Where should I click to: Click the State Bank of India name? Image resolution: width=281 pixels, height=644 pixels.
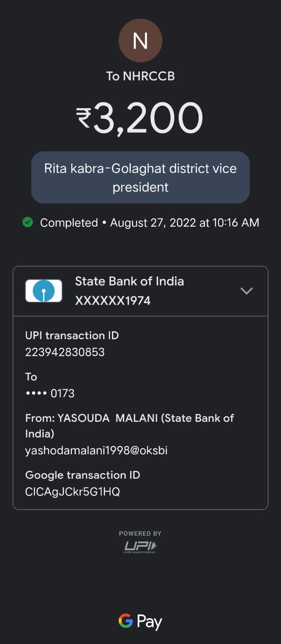(x=129, y=281)
